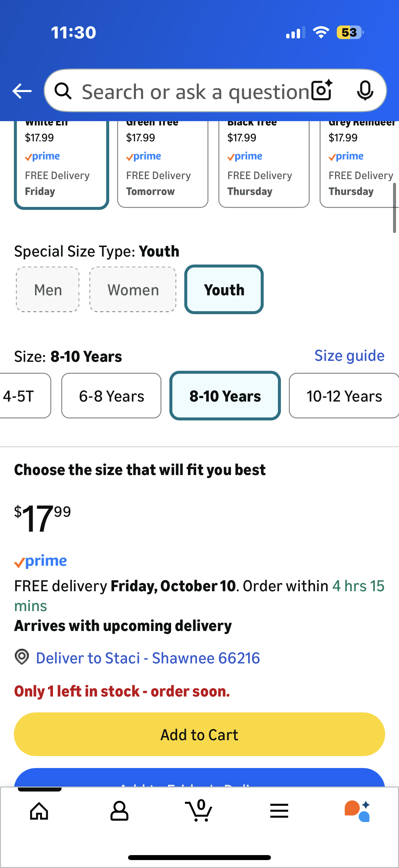The height and width of the screenshot is (868, 399).
Task: Open the Size guide link
Action: [x=349, y=356]
